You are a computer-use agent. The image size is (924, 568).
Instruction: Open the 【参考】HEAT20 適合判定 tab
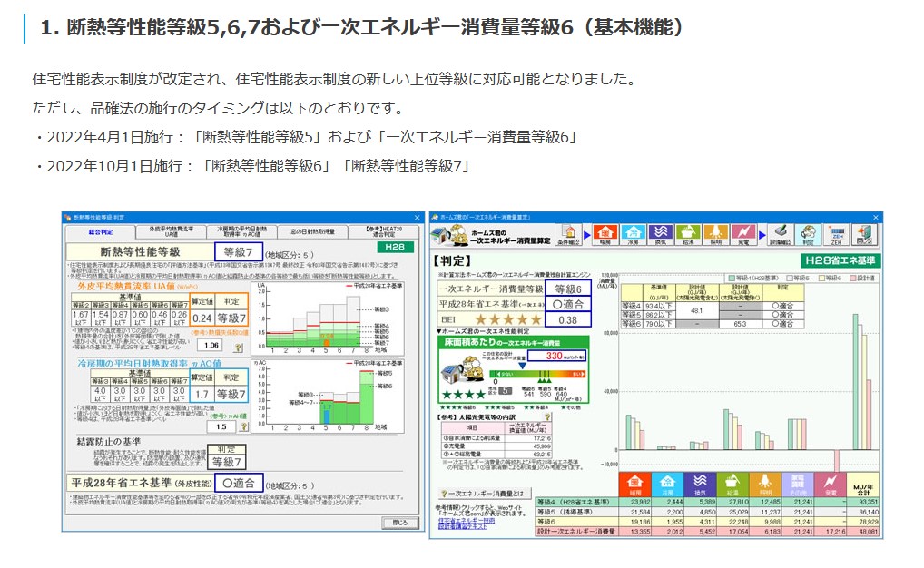[383, 232]
